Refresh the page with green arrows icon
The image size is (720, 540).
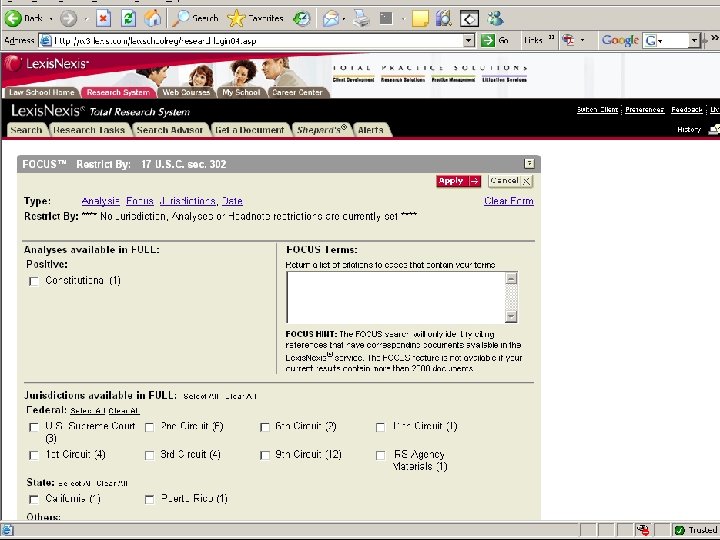128,18
